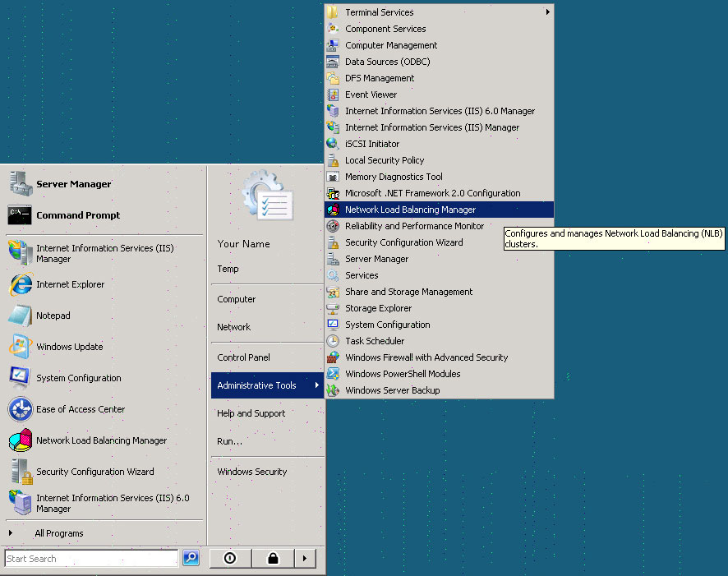The height and width of the screenshot is (576, 728).
Task: Click the Event Viewer icon
Action: pyautogui.click(x=333, y=94)
